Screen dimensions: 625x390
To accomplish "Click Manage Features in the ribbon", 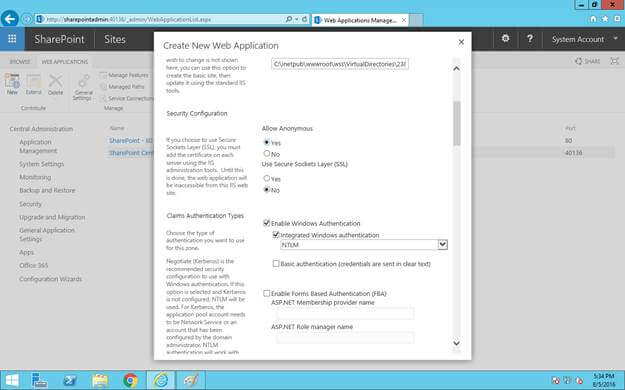I will (124, 75).
